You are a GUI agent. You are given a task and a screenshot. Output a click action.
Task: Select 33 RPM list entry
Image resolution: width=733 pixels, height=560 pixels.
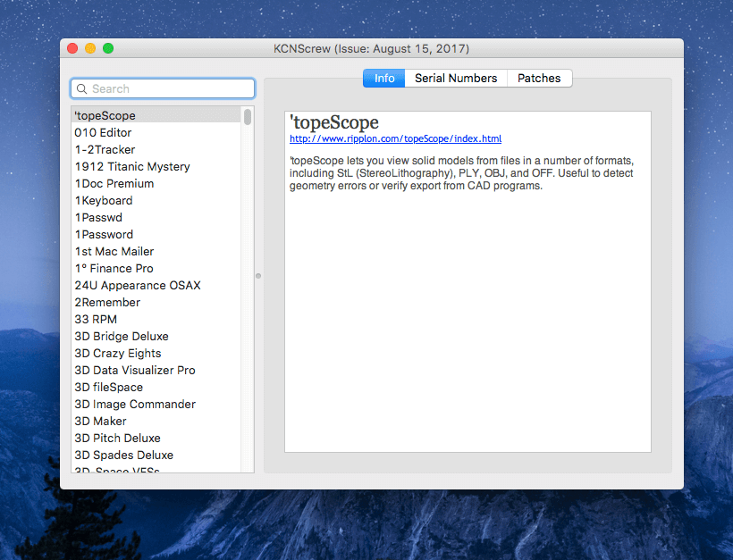[156, 319]
